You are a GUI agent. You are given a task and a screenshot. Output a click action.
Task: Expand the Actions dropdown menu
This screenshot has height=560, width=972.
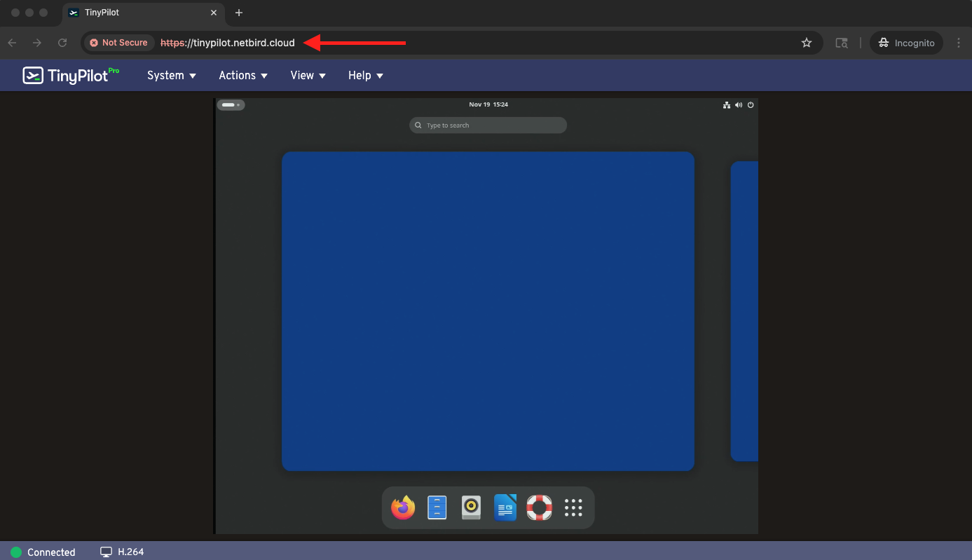coord(243,76)
